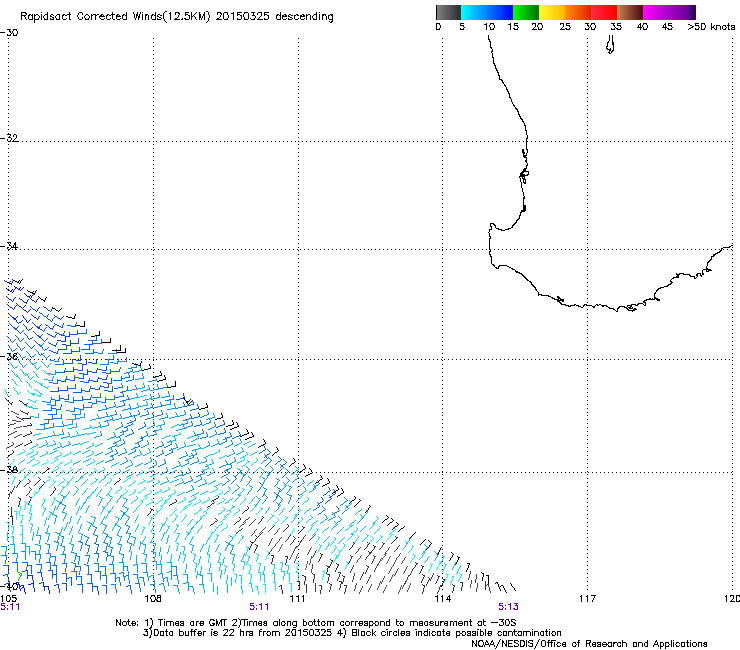The width and height of the screenshot is (740, 650).
Task: Click the ">50 knots" legend label
Action: (711, 27)
